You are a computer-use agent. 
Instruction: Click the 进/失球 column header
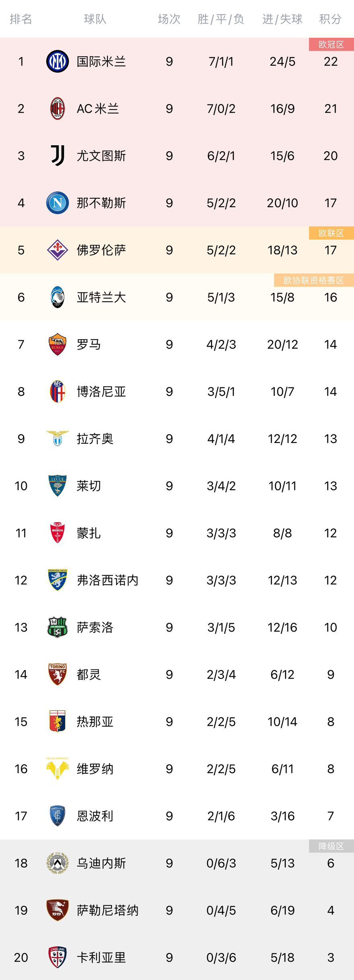(282, 19)
